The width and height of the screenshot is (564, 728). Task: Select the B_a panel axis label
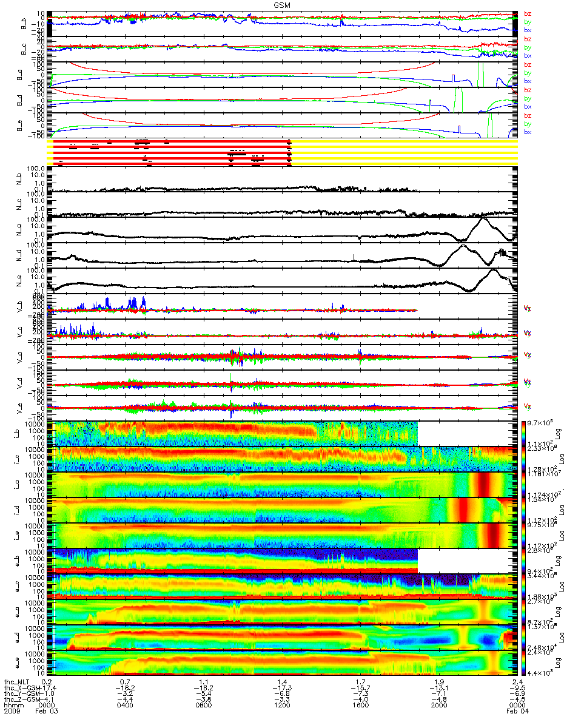click(20, 75)
